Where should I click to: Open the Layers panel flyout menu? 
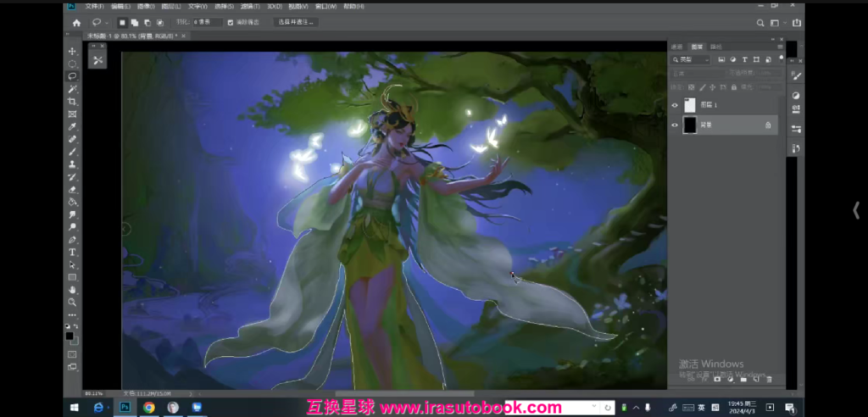pyautogui.click(x=781, y=47)
